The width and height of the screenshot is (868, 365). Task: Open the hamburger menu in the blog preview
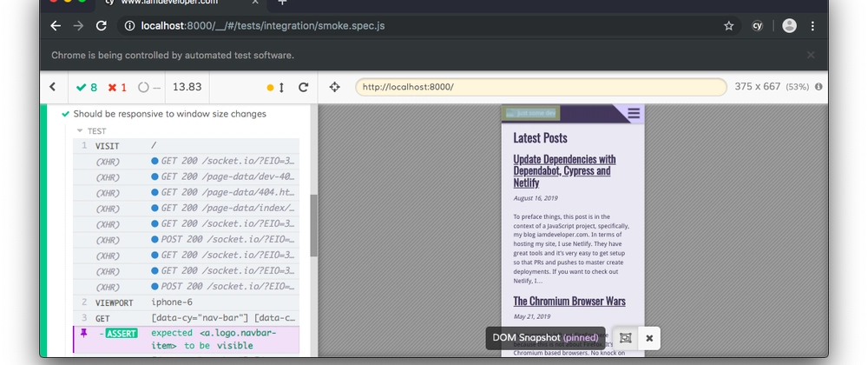tap(634, 113)
